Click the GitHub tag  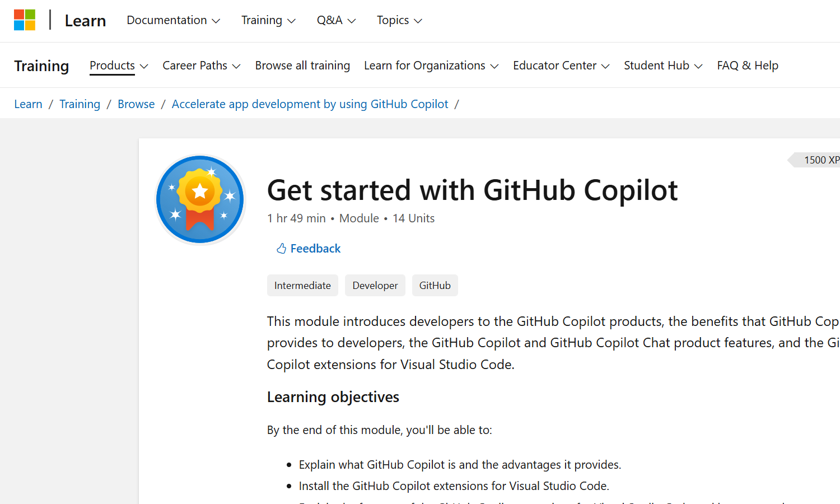tap(435, 286)
